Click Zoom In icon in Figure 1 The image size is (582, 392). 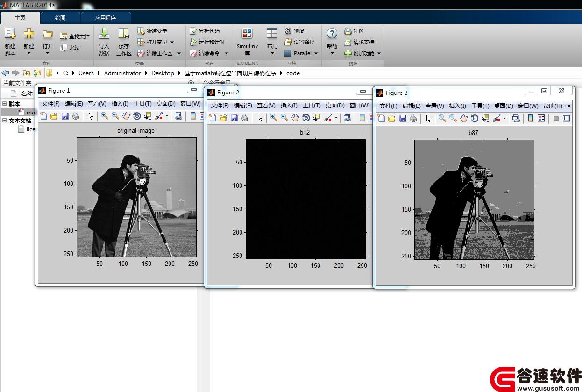point(105,116)
